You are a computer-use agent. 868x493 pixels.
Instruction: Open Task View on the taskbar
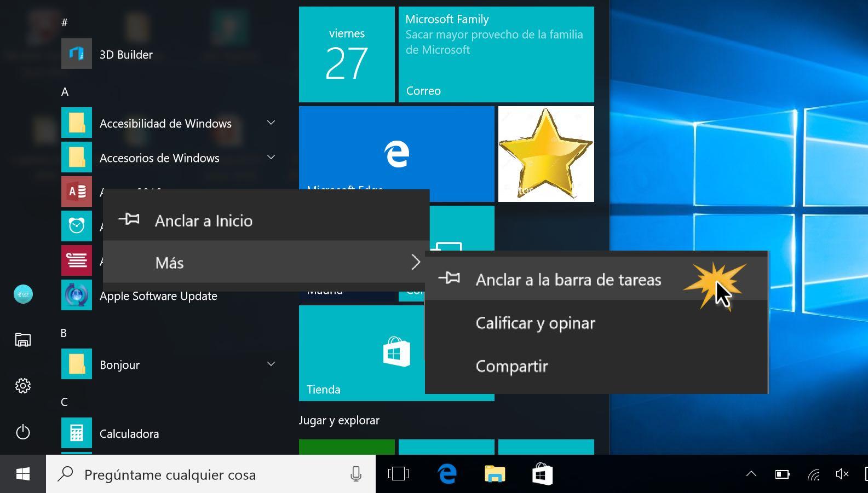tap(398, 474)
